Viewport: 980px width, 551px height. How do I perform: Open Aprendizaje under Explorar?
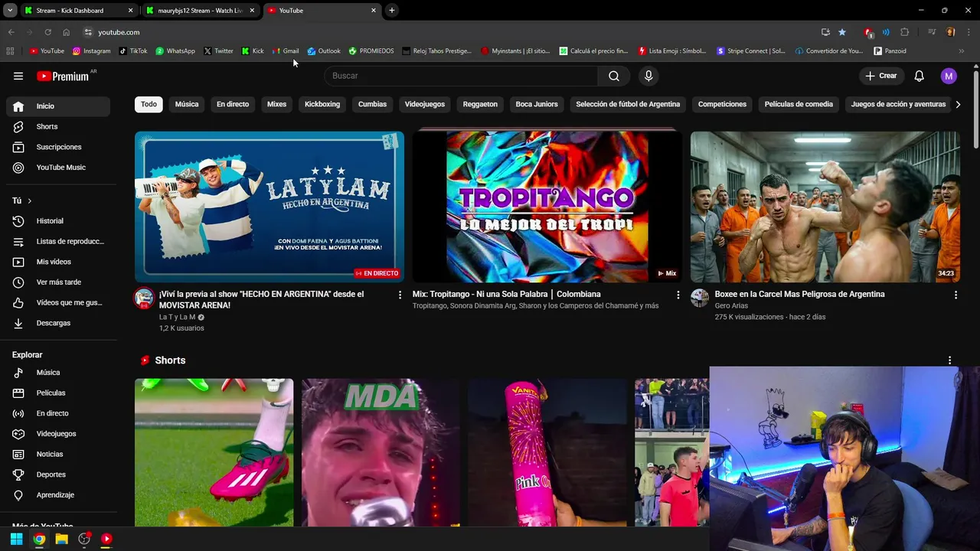58,495
